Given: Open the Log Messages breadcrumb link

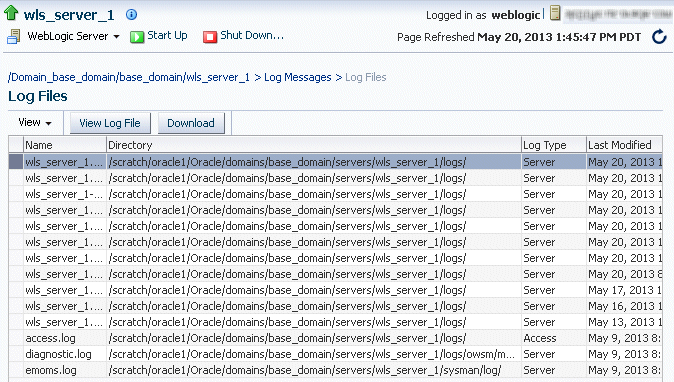Looking at the screenshot, I should pyautogui.click(x=297, y=77).
